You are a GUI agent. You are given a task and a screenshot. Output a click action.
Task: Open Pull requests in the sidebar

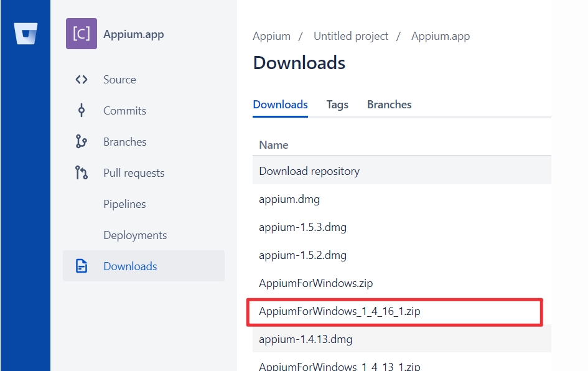[x=134, y=173]
